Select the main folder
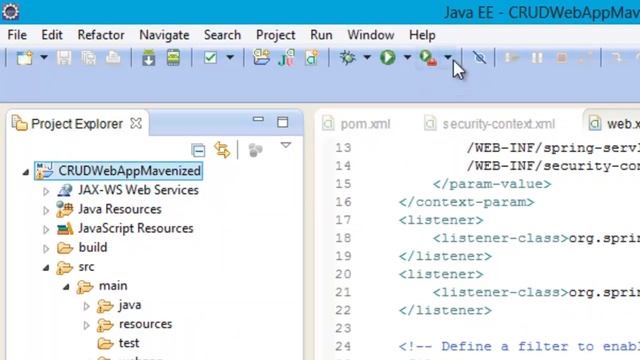The width and height of the screenshot is (640, 360). point(113,286)
